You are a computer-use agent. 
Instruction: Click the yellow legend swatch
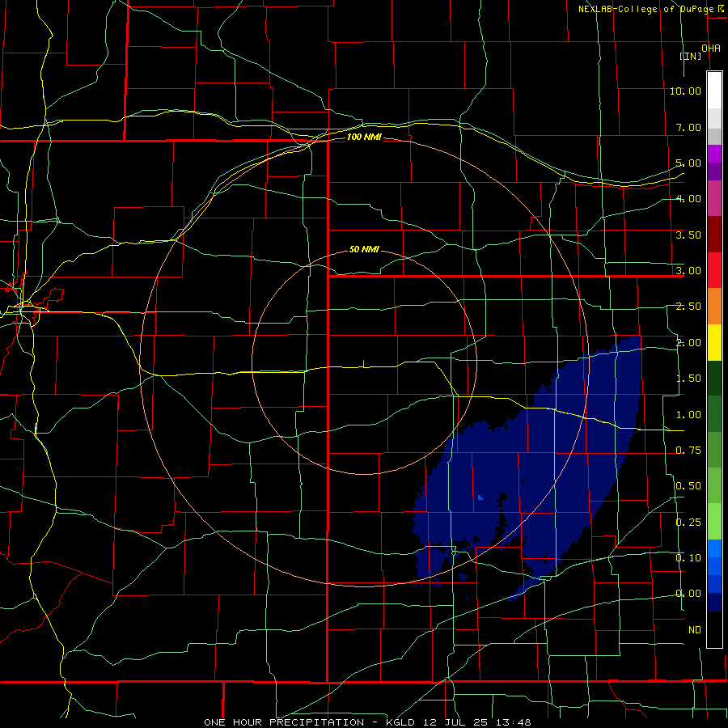pyautogui.click(x=714, y=342)
